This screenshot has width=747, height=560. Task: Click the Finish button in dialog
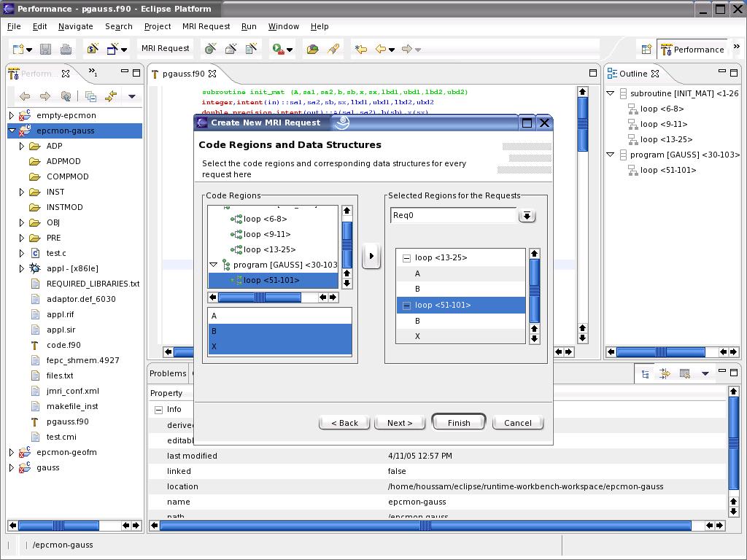pyautogui.click(x=459, y=423)
